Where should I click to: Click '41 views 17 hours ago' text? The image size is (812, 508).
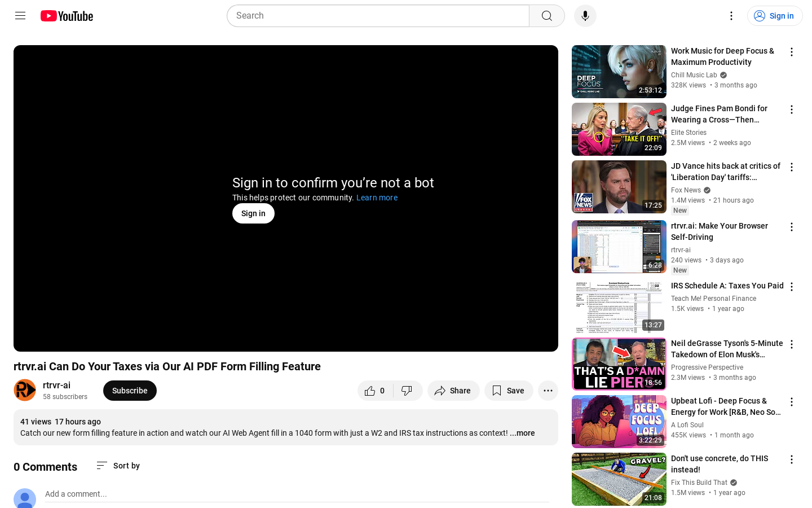(x=60, y=422)
